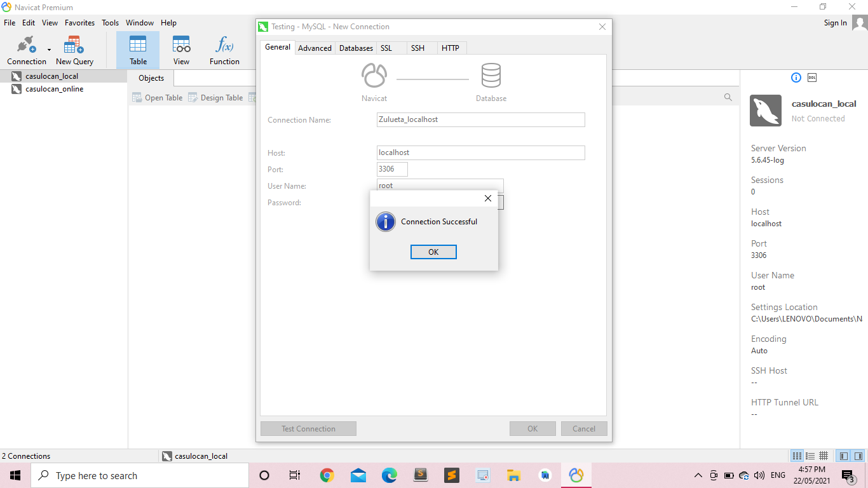868x488 pixels.
Task: Toggle the left navigation pane visibility
Action: (843, 456)
